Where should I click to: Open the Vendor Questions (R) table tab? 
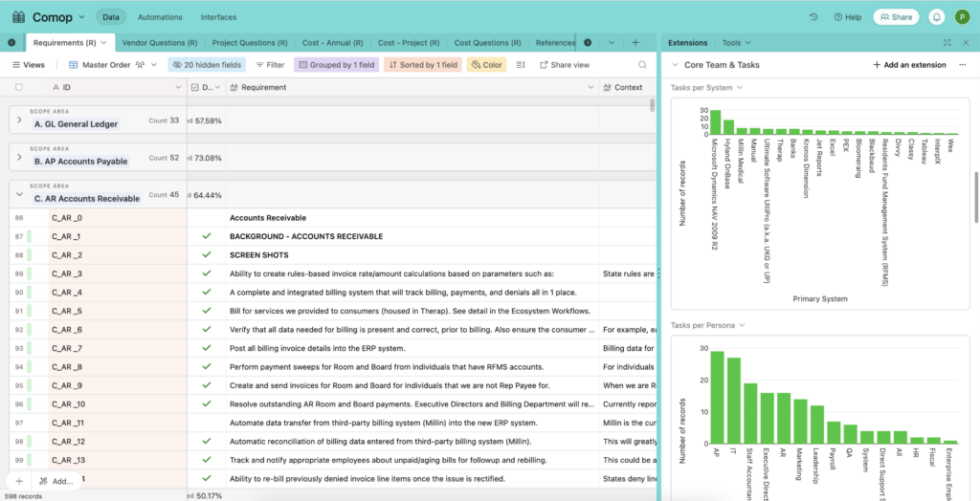[x=160, y=42]
